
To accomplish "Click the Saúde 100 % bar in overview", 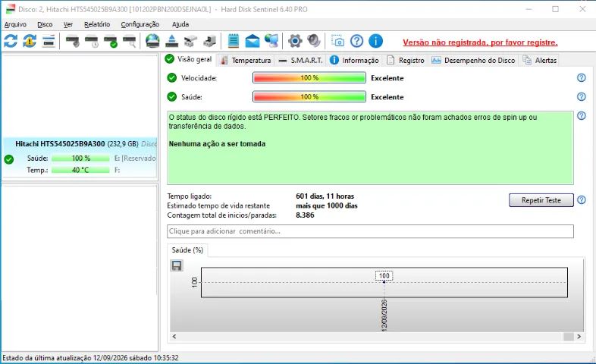I will click(309, 97).
